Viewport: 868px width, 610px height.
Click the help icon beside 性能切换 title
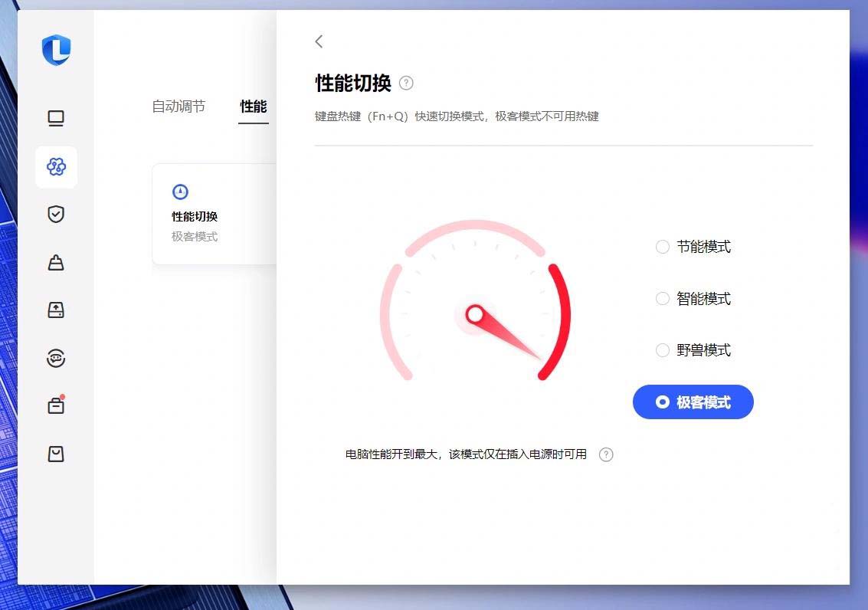click(x=406, y=83)
